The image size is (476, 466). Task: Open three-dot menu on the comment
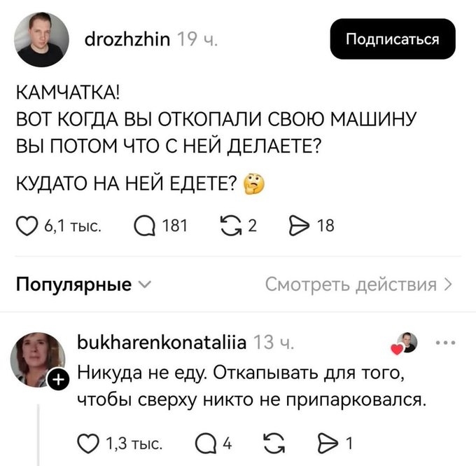point(445,343)
